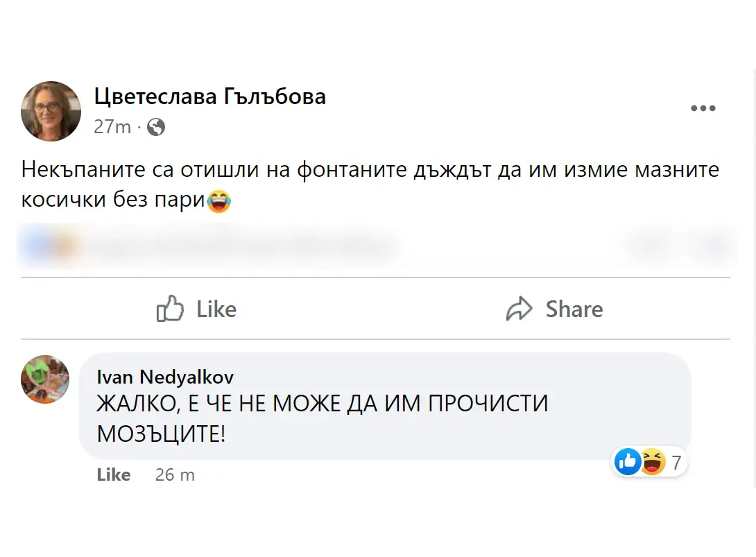
Task: Open the comment's 26 m timestamp
Action: 175,475
